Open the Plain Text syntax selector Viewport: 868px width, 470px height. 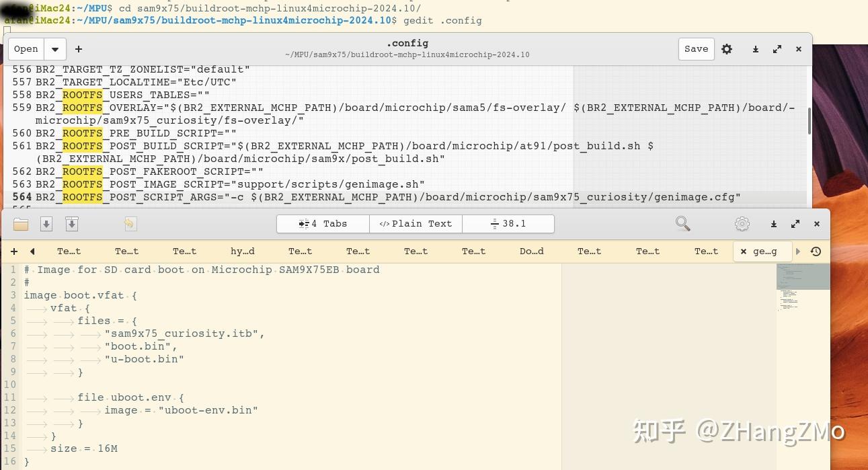416,223
